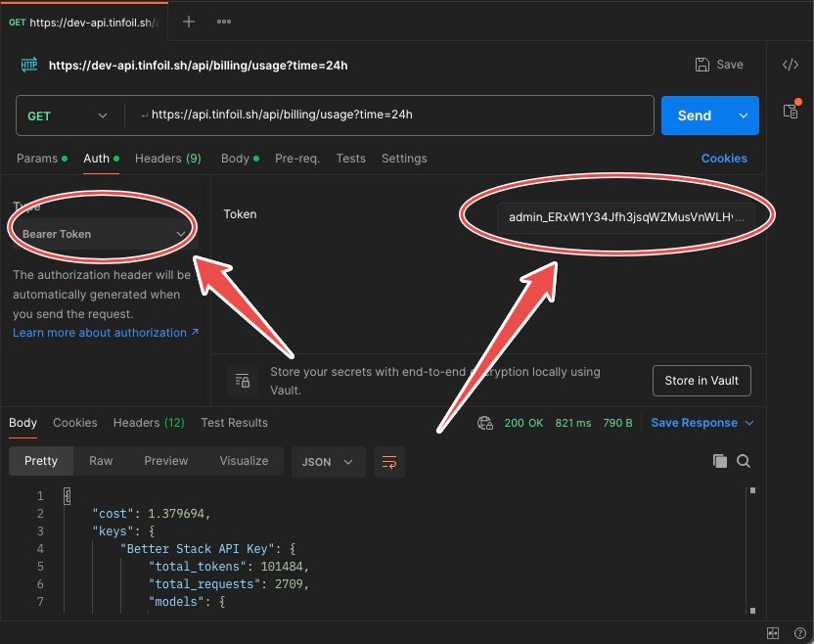
Task: Click the Token value input field
Action: click(625, 217)
